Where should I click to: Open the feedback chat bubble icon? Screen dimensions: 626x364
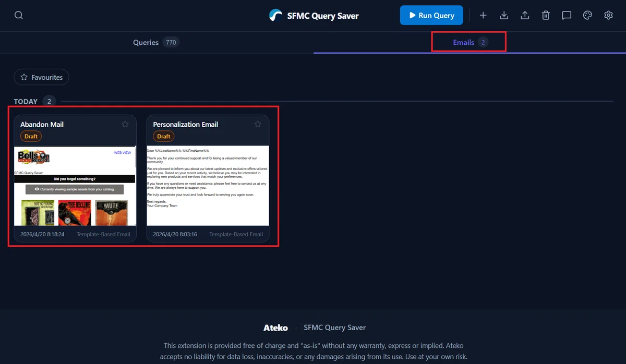tap(567, 16)
